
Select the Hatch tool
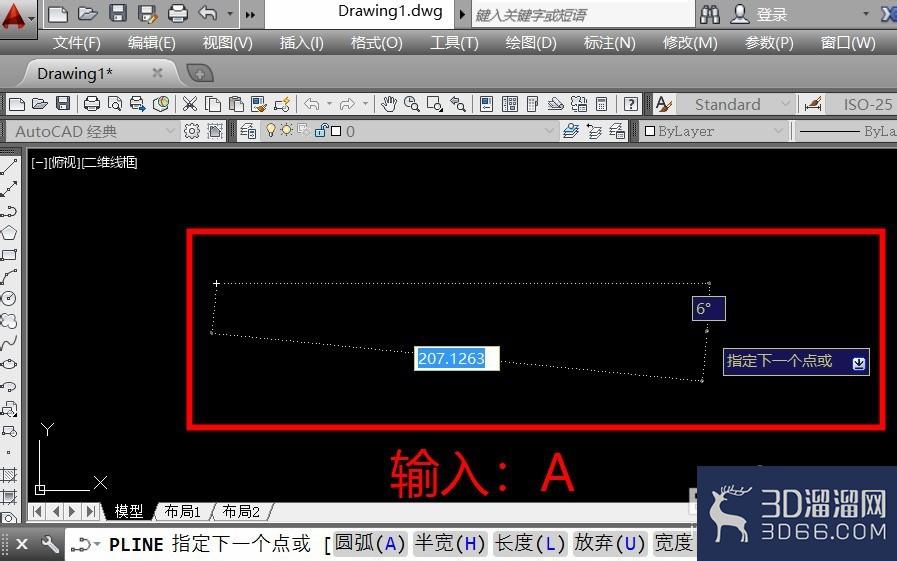click(9, 474)
